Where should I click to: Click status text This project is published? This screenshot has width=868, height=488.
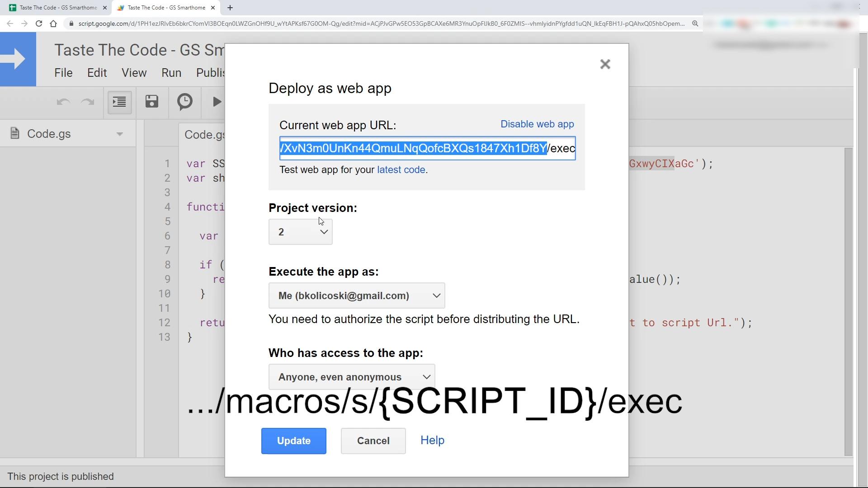61,476
